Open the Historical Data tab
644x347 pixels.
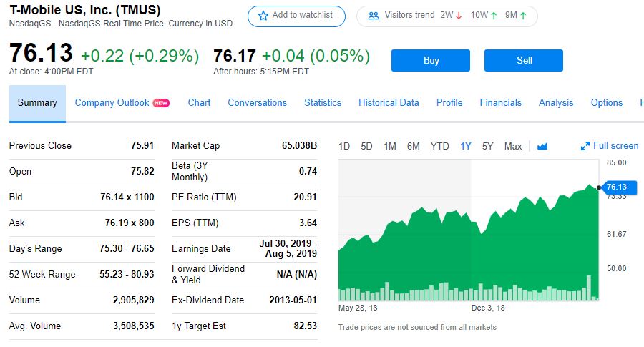(x=389, y=102)
